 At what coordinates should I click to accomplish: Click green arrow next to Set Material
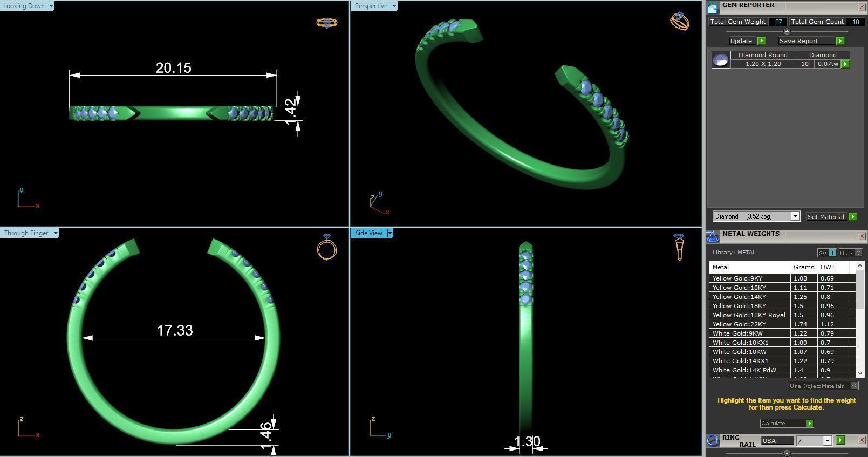pos(852,216)
